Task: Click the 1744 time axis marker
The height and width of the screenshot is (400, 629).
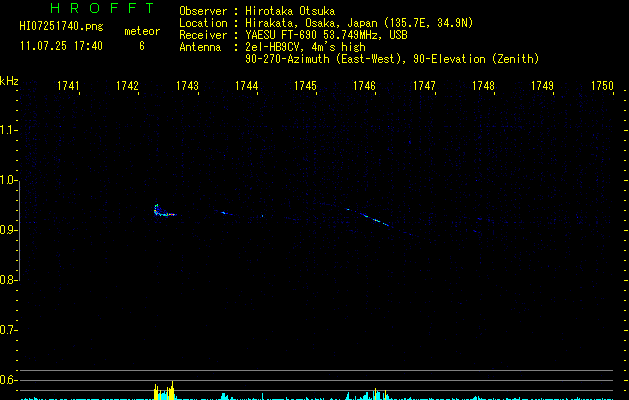Action: point(246,86)
